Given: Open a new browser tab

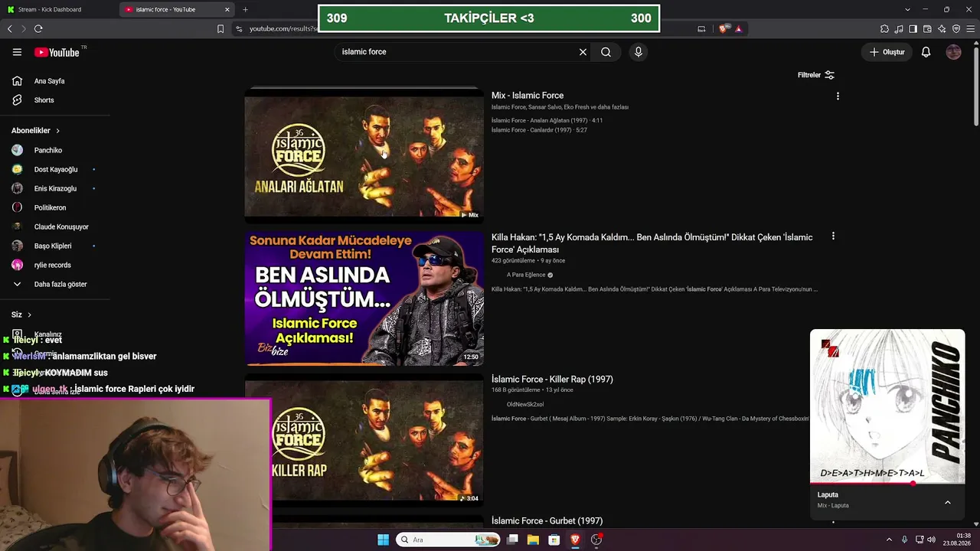Looking at the screenshot, I should pyautogui.click(x=245, y=10).
